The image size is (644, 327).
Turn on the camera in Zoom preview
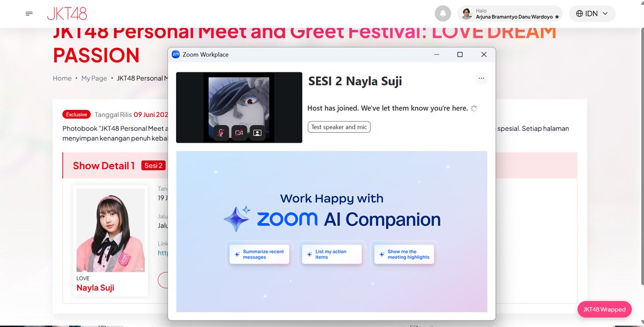(x=239, y=132)
